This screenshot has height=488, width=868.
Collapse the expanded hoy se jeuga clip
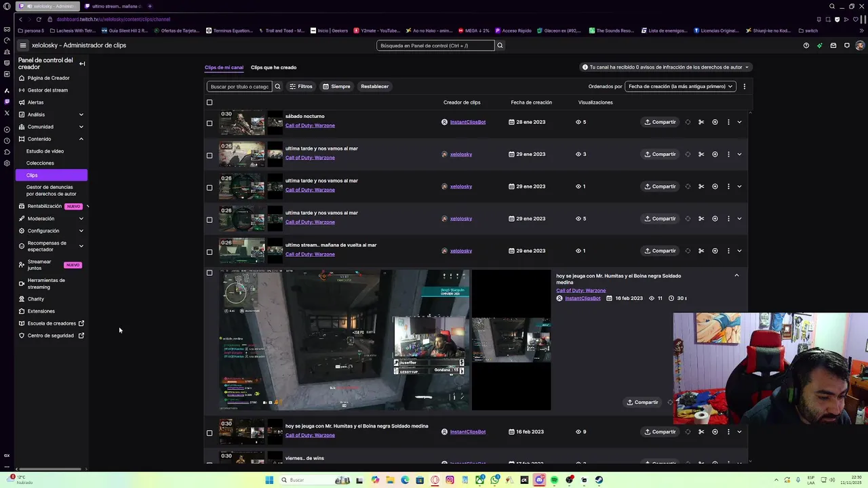(736, 275)
